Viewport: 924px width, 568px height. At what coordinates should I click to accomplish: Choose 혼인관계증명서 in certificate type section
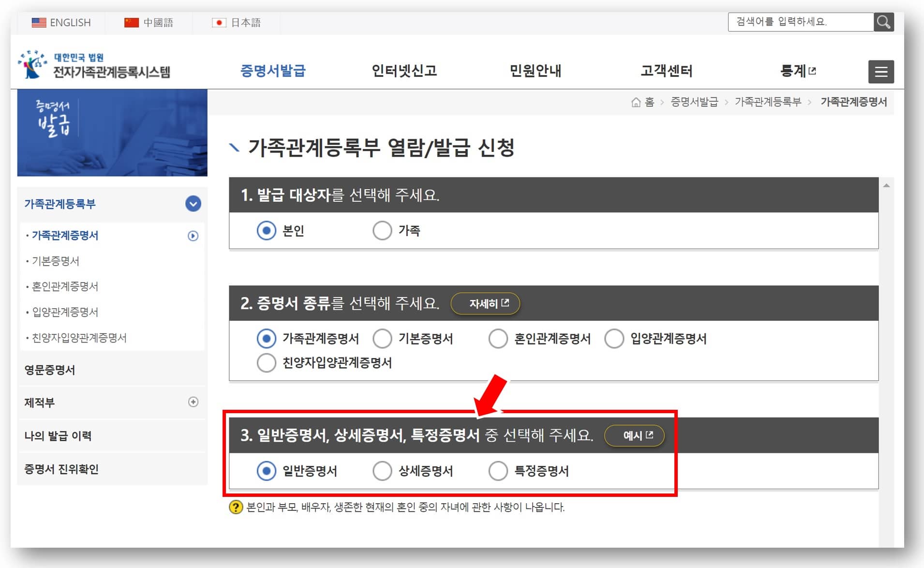pyautogui.click(x=499, y=339)
